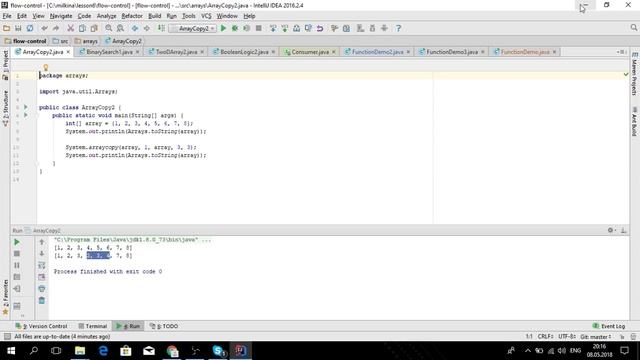Open the TODO tool window
This screenshot has height=360, width=640.
(x=164, y=326)
